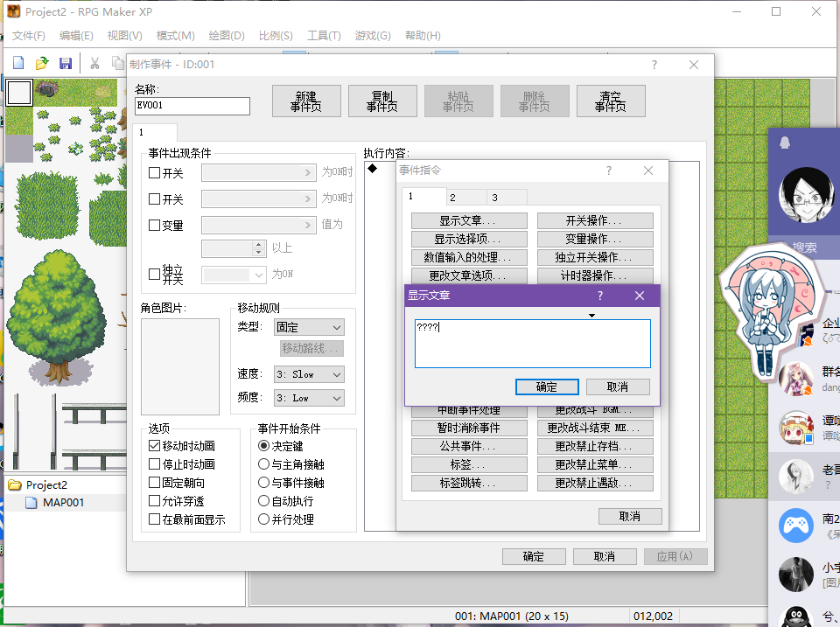Check the 停止时动画 option

coord(154,463)
